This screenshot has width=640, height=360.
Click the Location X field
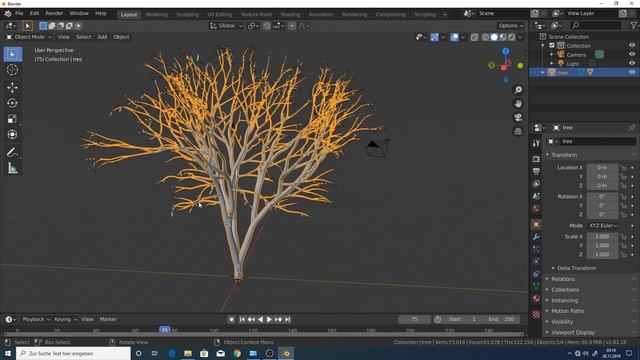tap(602, 168)
